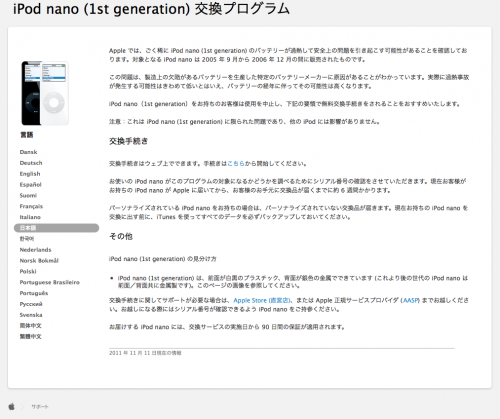500x419 pixels.
Task: Click the Apple logo in the footer
Action: (x=12, y=406)
